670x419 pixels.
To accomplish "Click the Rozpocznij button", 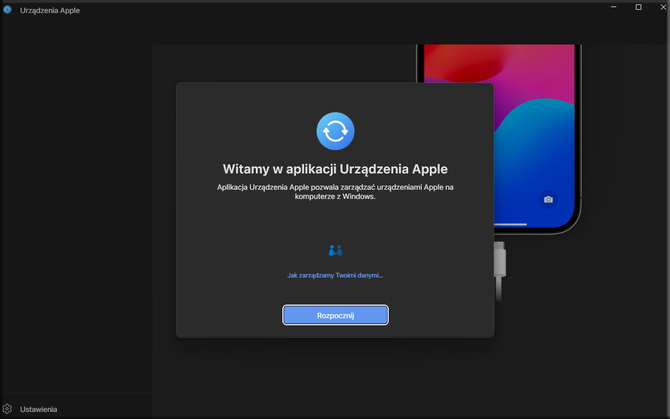I will pos(335,315).
